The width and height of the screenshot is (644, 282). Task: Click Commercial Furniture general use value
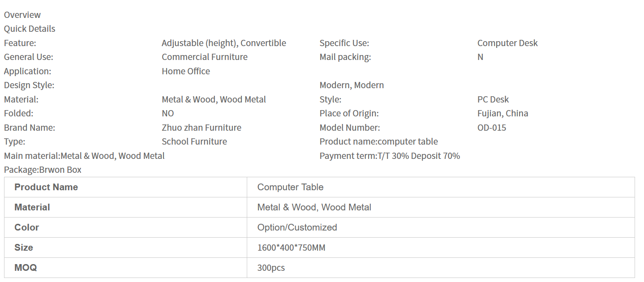tap(204, 57)
